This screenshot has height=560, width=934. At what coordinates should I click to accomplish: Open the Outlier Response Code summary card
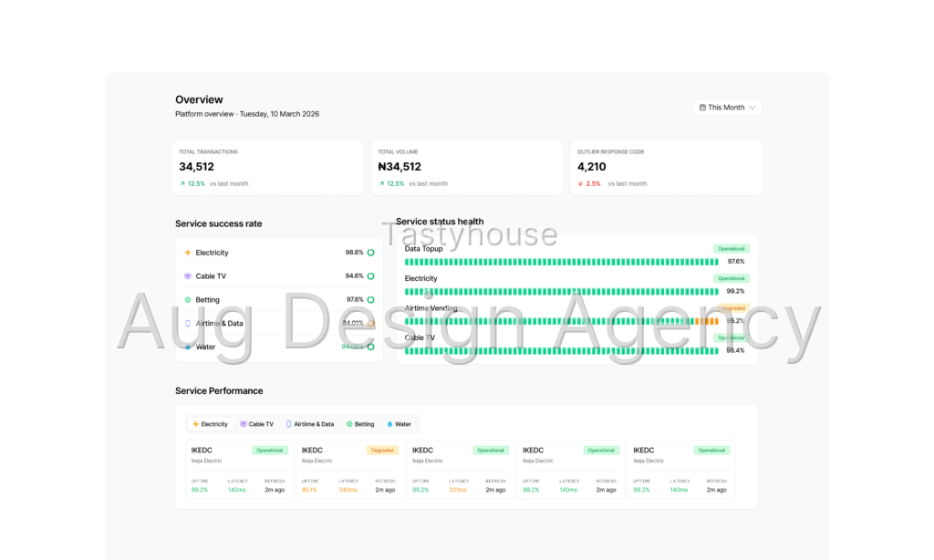click(x=666, y=168)
